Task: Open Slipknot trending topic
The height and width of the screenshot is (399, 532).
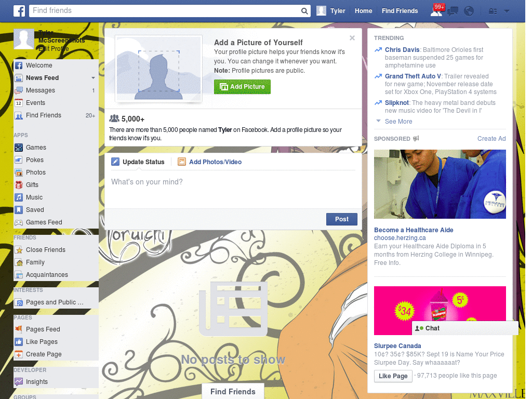Action: pyautogui.click(x=396, y=103)
